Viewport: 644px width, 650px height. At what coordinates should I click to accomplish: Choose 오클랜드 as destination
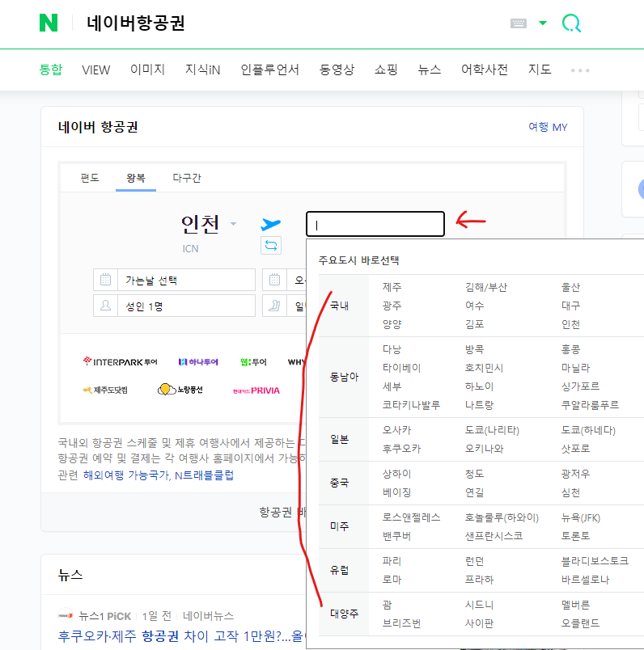580,623
